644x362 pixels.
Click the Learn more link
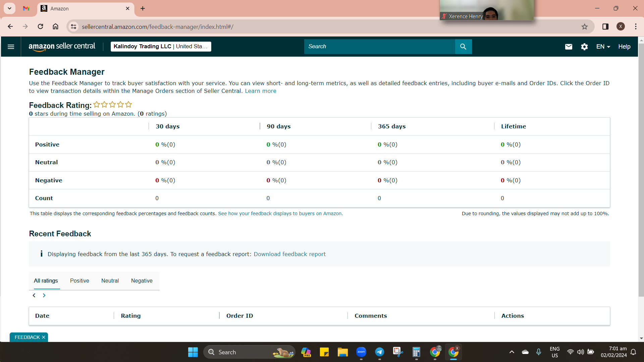coord(261,91)
